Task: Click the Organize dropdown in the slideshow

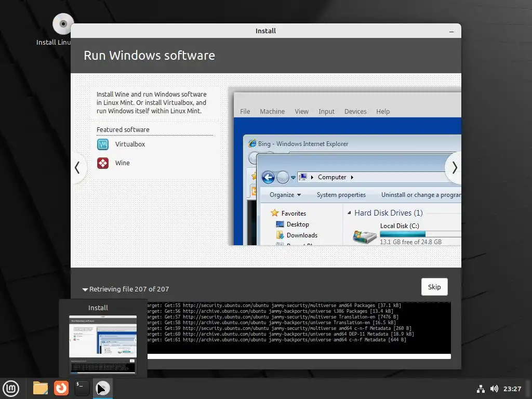Action: (x=285, y=195)
